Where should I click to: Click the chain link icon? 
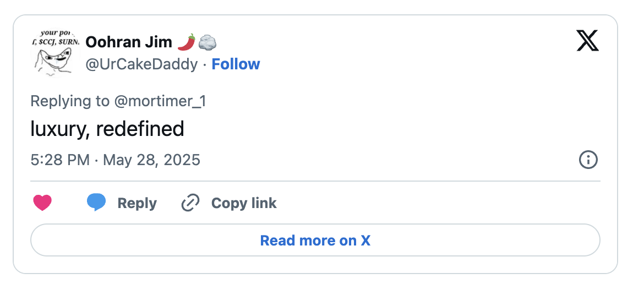(x=190, y=203)
